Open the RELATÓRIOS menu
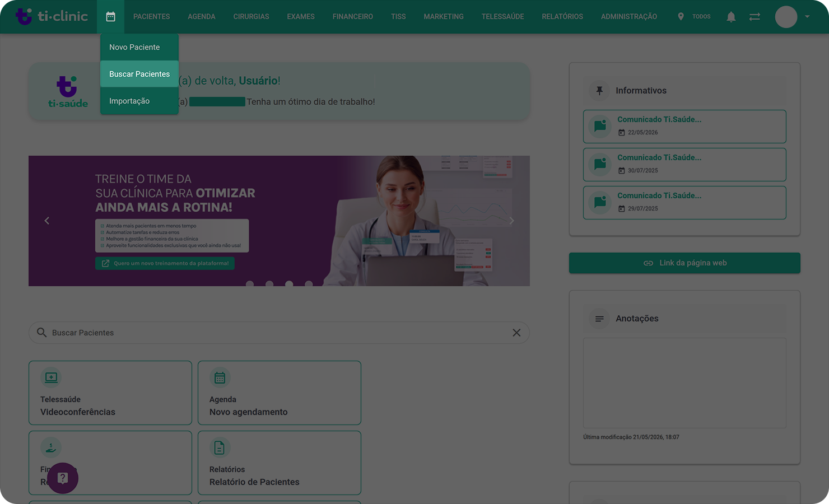 click(x=562, y=17)
